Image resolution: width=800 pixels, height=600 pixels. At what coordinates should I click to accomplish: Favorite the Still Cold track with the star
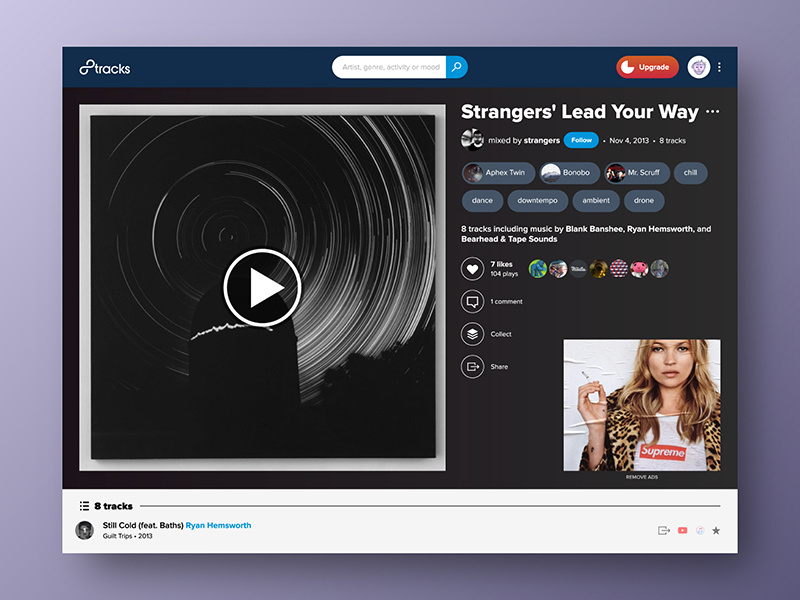point(716,531)
